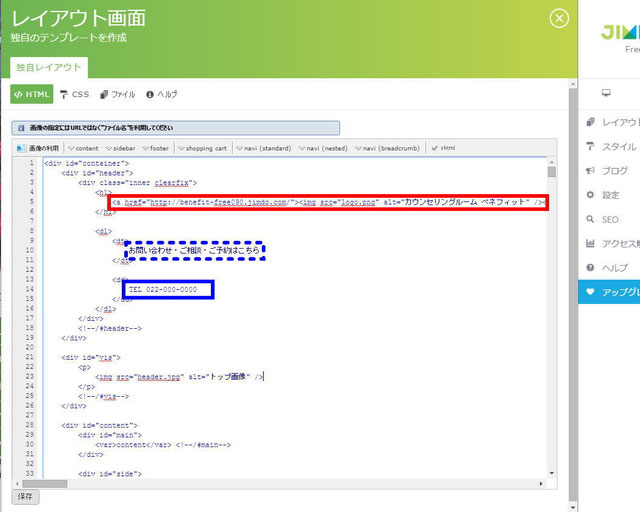The image size is (640, 512).
Task: Click the megaphone blog icon
Action: tap(590, 171)
